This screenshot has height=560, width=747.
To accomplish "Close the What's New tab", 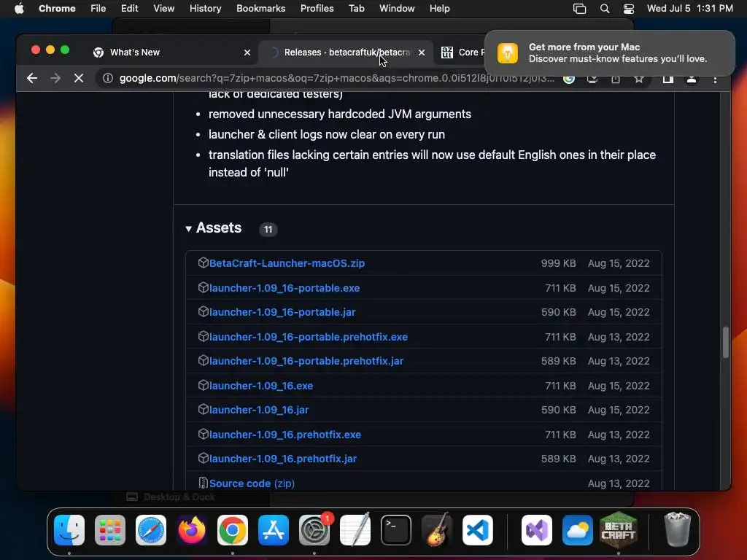I will 247,52.
